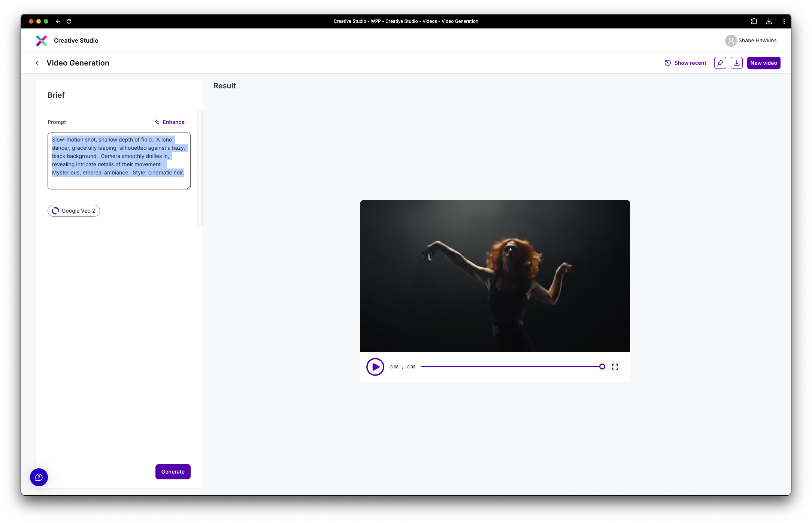This screenshot has height=523, width=812.
Task: Click the dancer video preview
Action: pos(495,276)
